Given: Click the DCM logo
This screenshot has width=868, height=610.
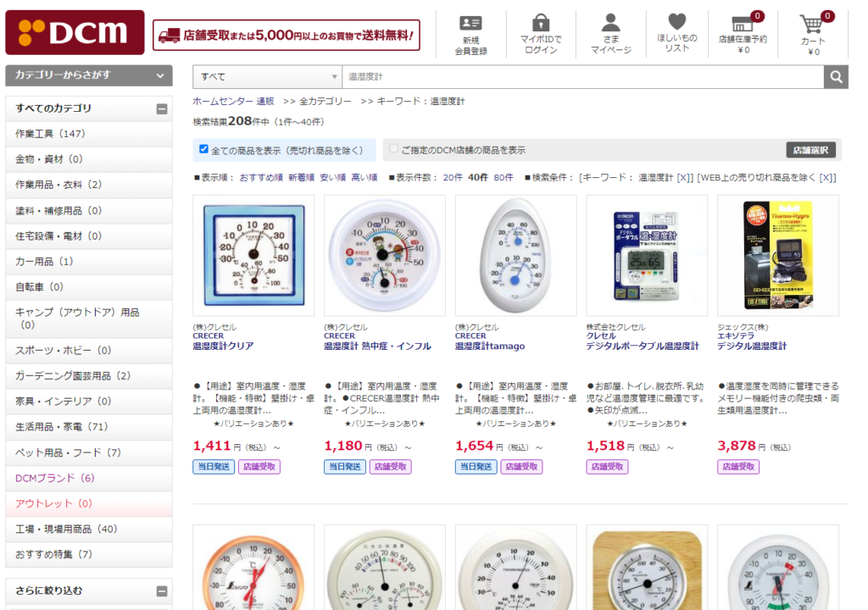Looking at the screenshot, I should click(75, 32).
